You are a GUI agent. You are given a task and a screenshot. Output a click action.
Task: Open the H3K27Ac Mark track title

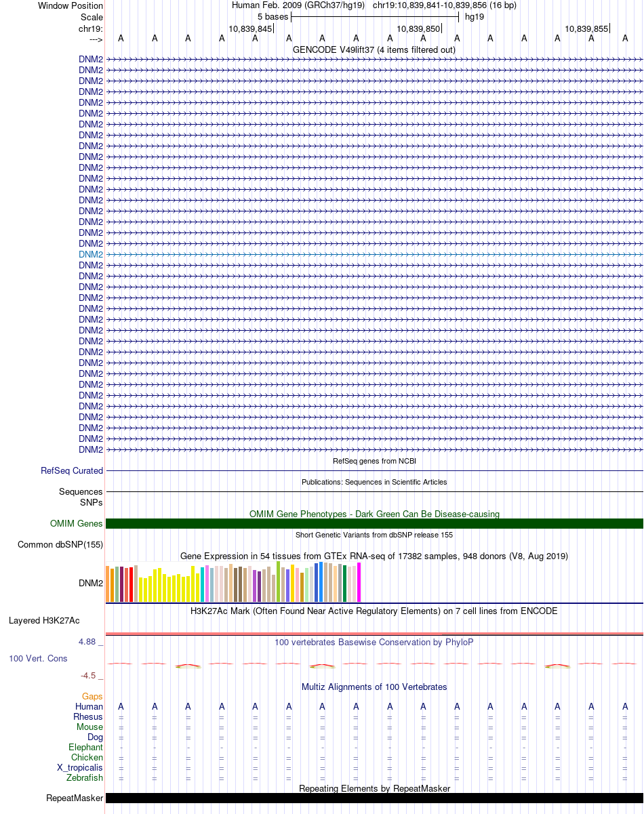point(374,611)
